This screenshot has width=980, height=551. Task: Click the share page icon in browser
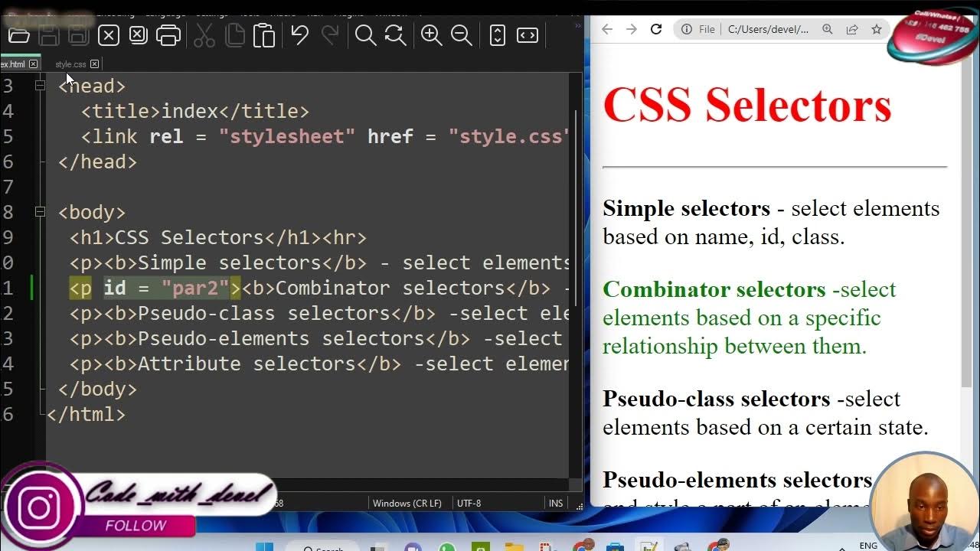tap(852, 29)
